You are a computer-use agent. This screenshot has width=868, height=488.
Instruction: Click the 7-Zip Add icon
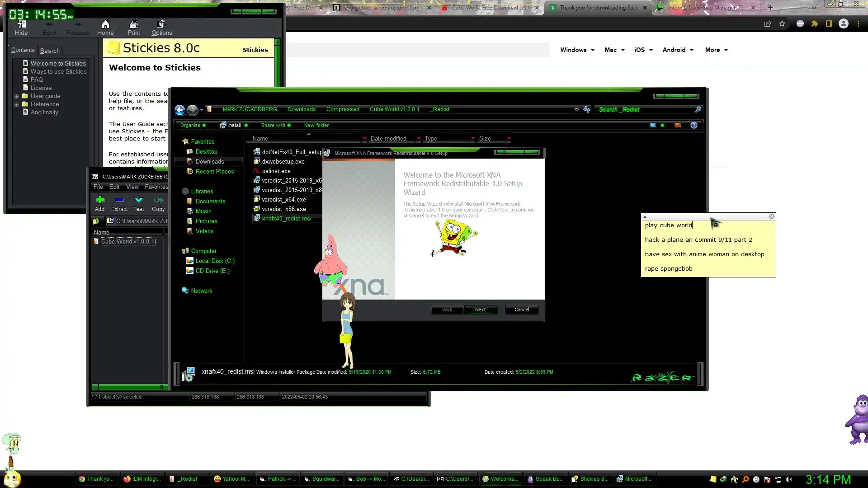(100, 200)
